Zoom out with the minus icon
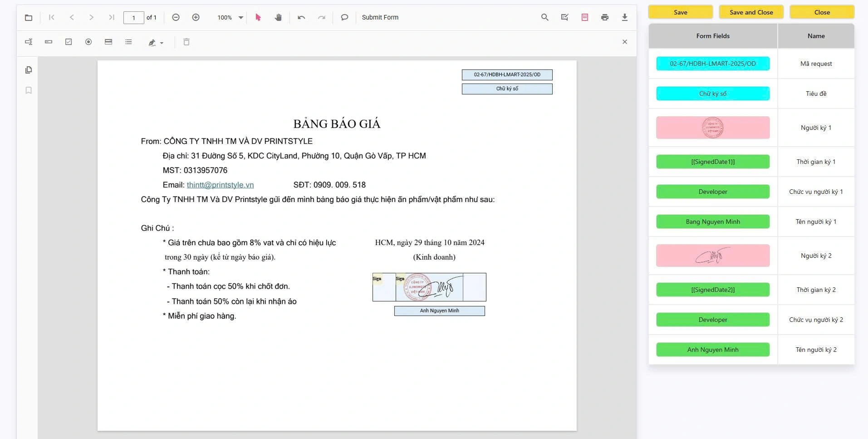The image size is (868, 439). (176, 17)
